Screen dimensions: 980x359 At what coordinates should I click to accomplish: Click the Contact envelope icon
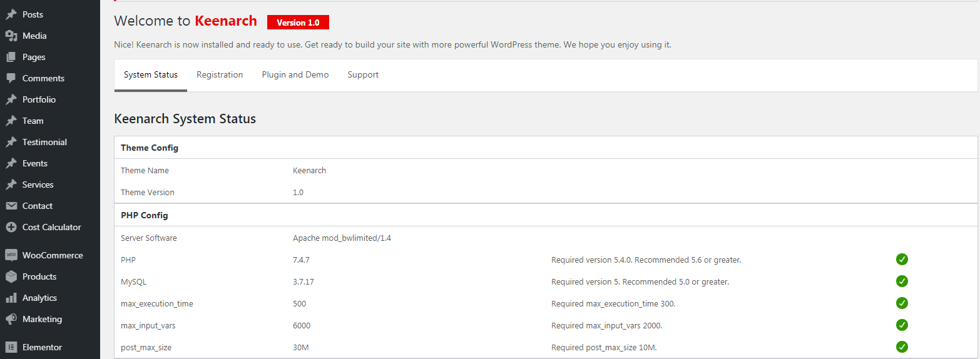(11, 206)
